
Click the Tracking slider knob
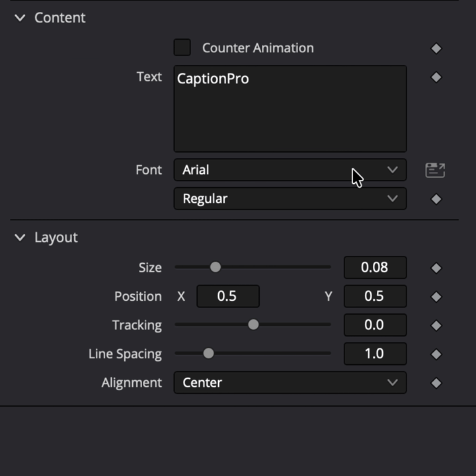coord(253,325)
